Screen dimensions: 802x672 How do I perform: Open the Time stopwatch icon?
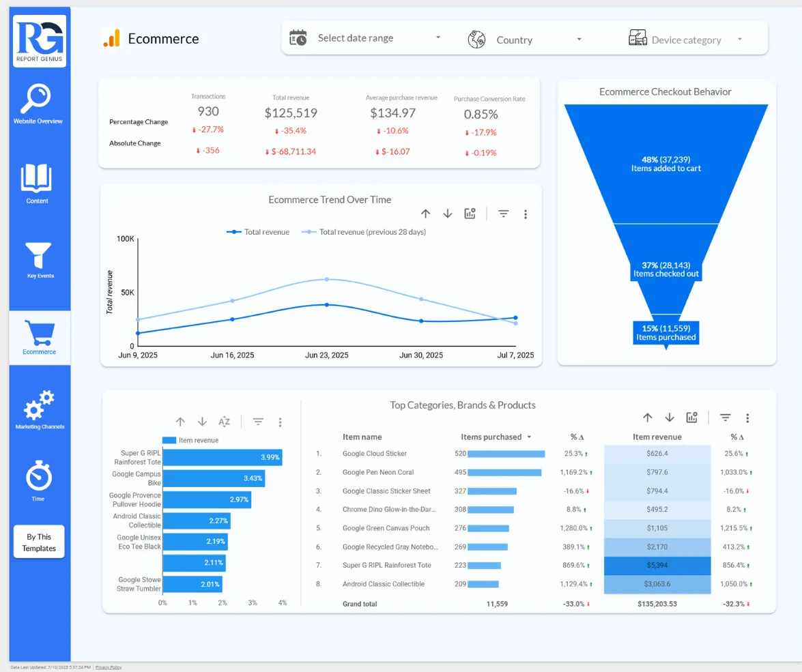39,476
